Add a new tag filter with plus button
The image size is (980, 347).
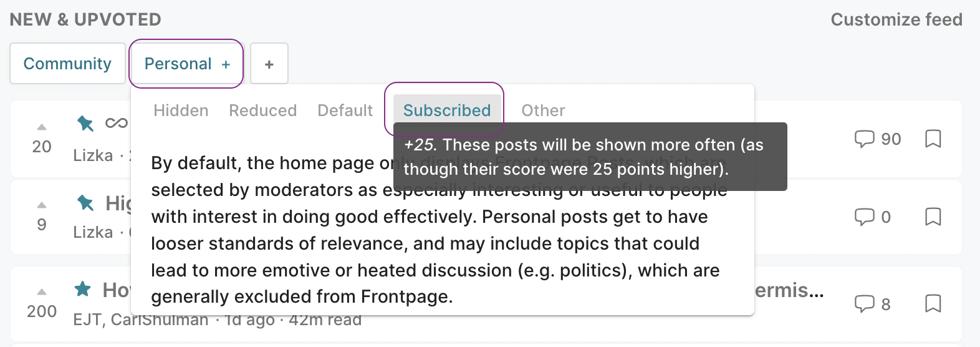[269, 64]
